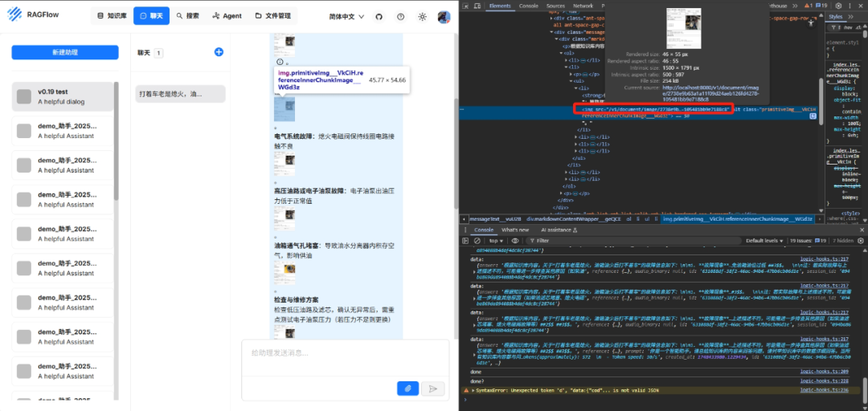Image resolution: width=868 pixels, height=411 pixels.
Task: Open logic-hooks.ts:236 source link
Action: (825, 390)
